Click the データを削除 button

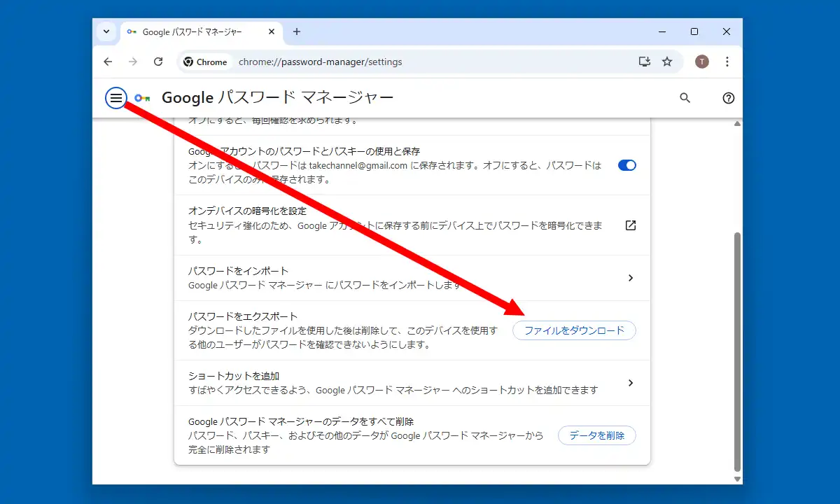coord(597,435)
